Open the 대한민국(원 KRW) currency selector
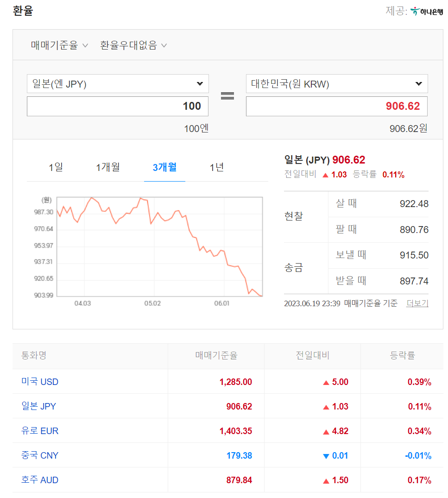Viewport: 448px width, 498px height. [337, 84]
